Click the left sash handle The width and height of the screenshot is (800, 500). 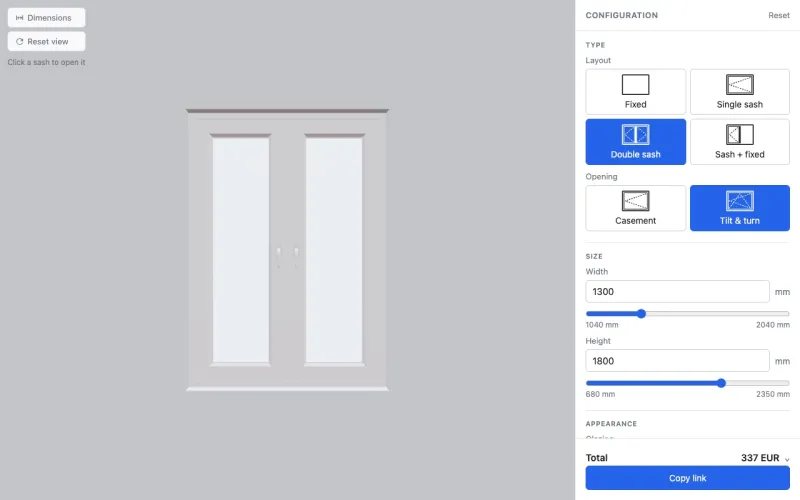pyautogui.click(x=279, y=257)
